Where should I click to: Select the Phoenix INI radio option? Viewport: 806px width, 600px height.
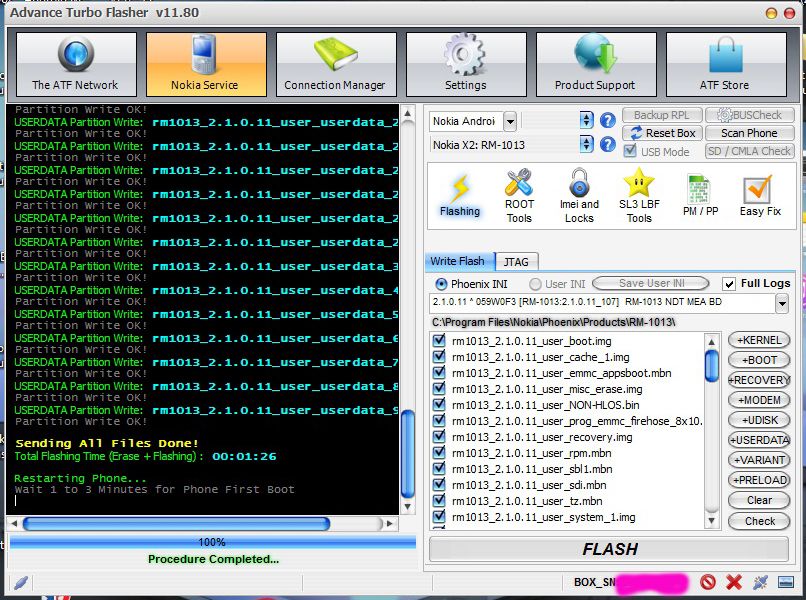pyautogui.click(x=441, y=284)
